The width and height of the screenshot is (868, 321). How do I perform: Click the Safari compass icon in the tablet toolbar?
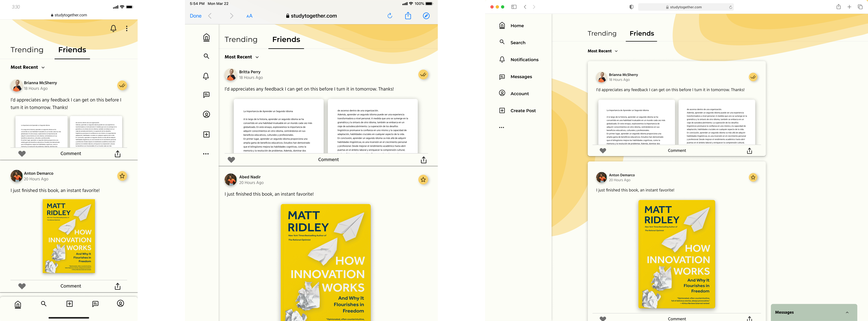point(426,16)
